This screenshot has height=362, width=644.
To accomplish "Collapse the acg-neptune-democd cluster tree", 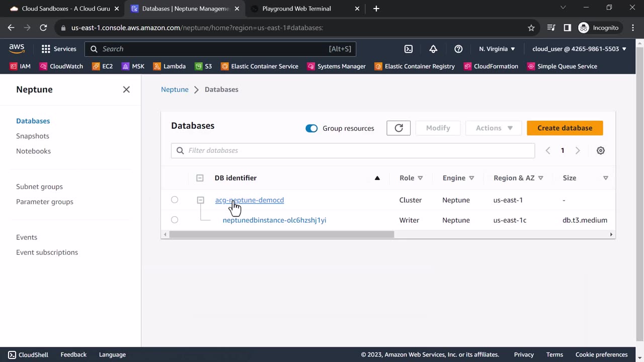I will tap(200, 200).
